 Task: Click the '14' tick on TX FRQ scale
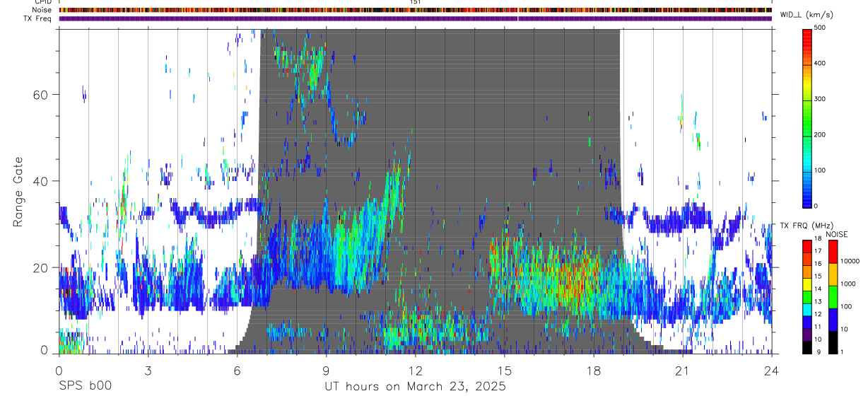pyautogui.click(x=818, y=289)
